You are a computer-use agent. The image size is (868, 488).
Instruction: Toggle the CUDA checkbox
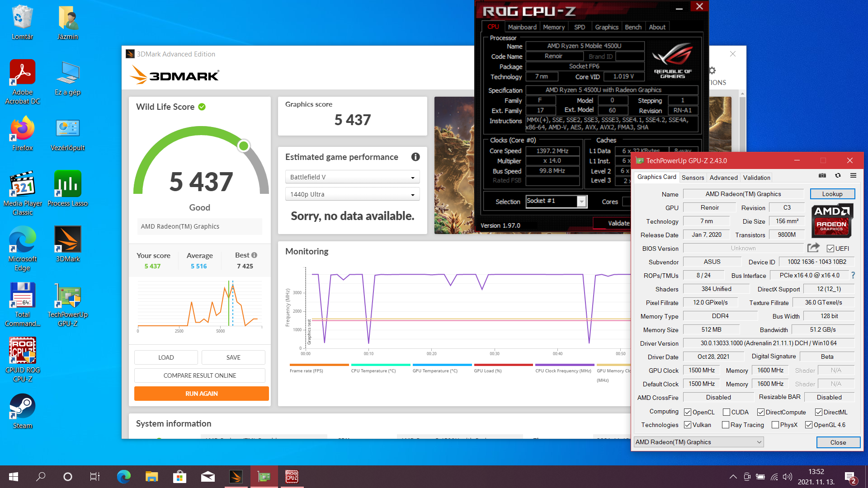coord(726,412)
